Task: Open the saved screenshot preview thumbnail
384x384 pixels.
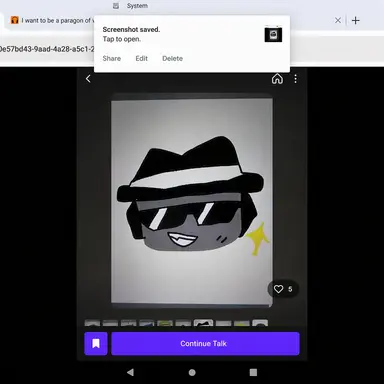Action: click(x=273, y=34)
